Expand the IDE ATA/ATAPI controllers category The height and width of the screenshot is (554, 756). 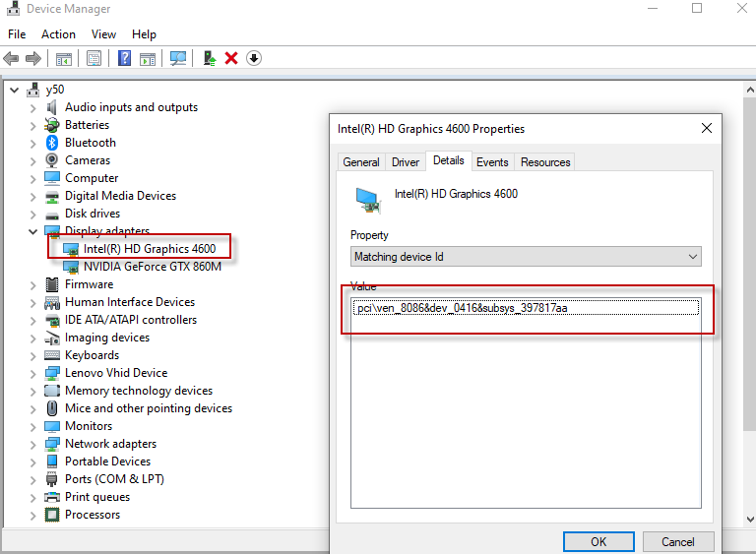[x=32, y=321]
